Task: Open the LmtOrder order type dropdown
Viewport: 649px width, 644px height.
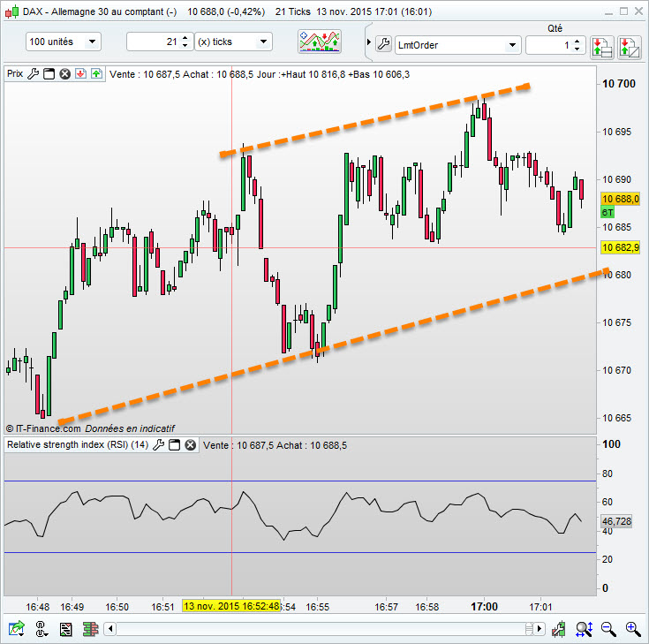Action: pos(457,45)
